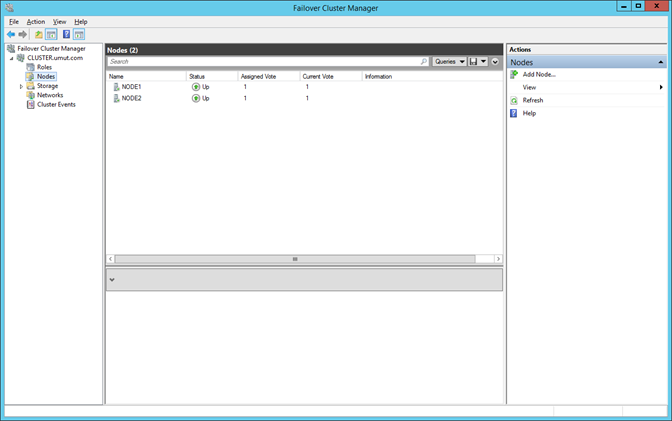Open the Help menu
Image resolution: width=672 pixels, height=421 pixels.
(x=81, y=21)
